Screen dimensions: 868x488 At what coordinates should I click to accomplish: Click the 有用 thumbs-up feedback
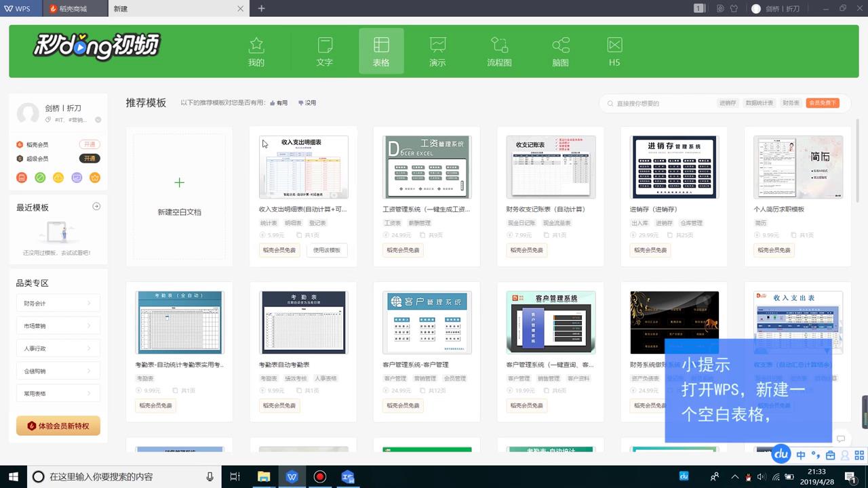(279, 103)
